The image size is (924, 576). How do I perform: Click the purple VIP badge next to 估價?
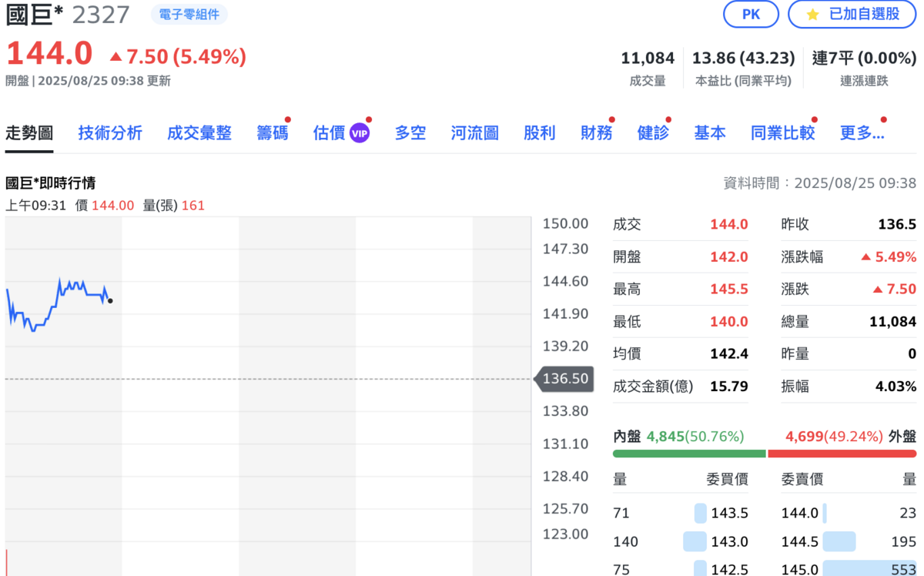click(360, 133)
